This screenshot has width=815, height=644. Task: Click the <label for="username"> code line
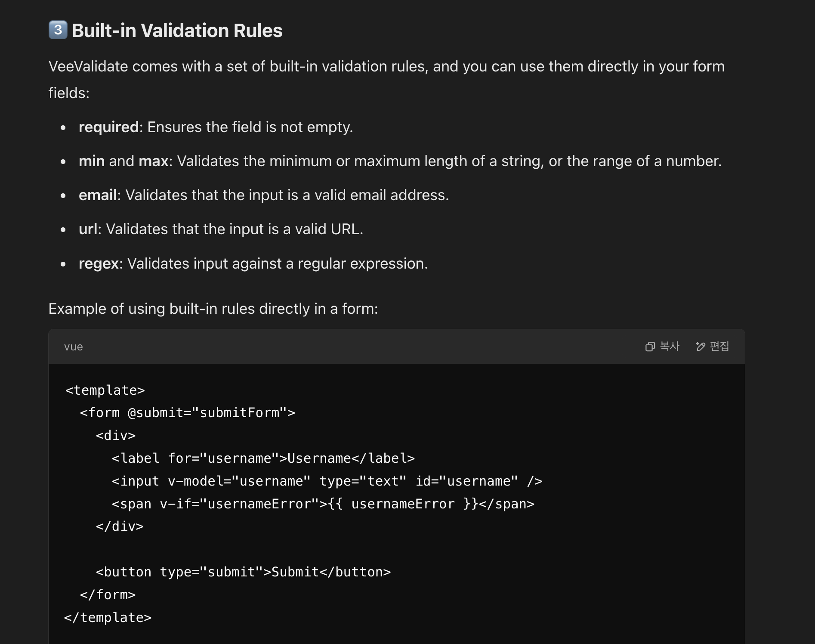[x=263, y=458]
